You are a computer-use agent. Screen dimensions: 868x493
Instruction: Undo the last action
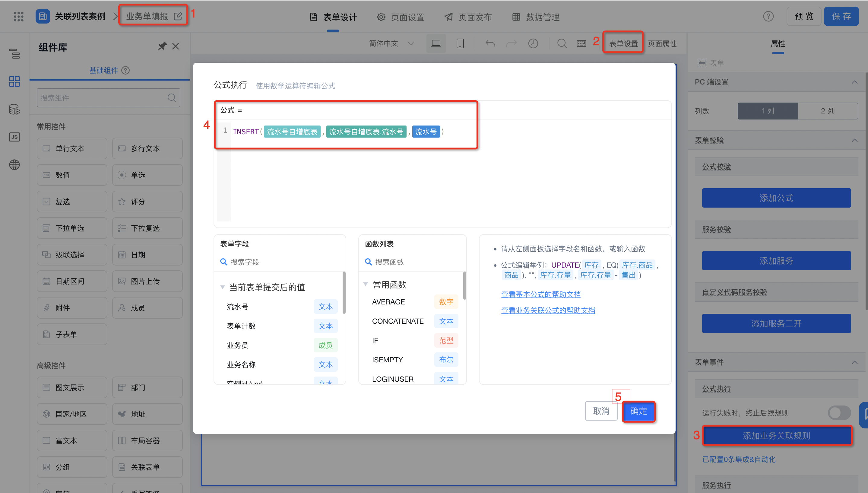point(490,43)
